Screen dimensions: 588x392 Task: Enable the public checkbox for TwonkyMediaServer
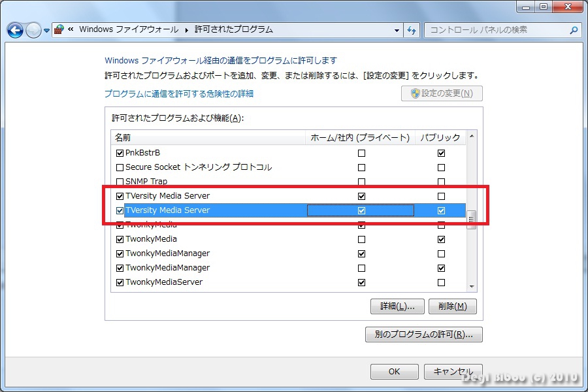click(x=442, y=282)
